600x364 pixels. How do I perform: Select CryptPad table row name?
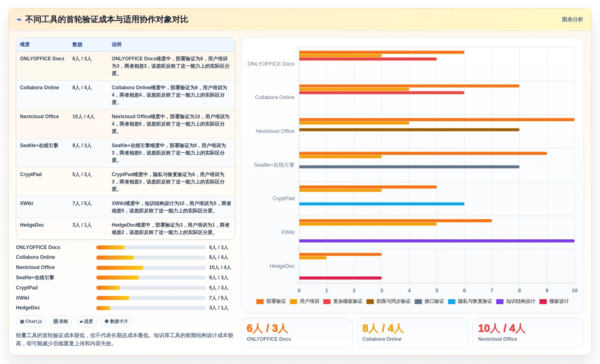31,174
